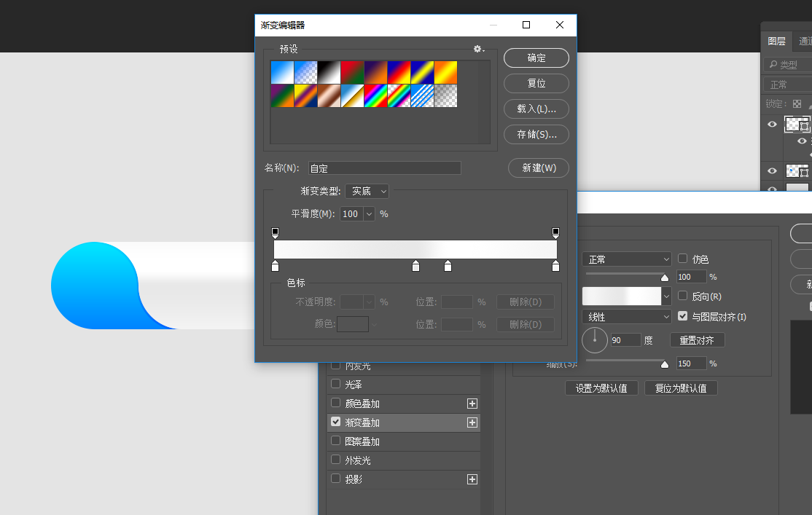812x515 pixels.
Task: Select the leftmost color stop below gradient bar
Action: click(275, 266)
